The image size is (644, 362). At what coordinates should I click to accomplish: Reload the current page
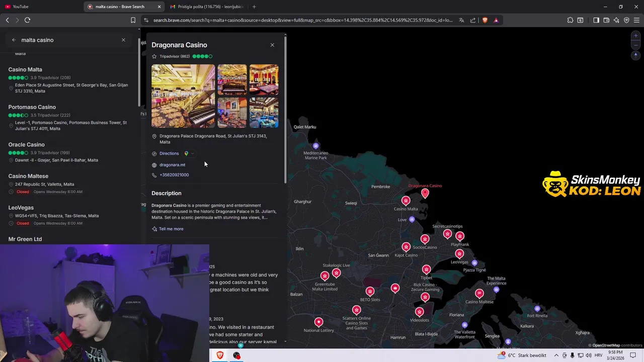click(27, 20)
